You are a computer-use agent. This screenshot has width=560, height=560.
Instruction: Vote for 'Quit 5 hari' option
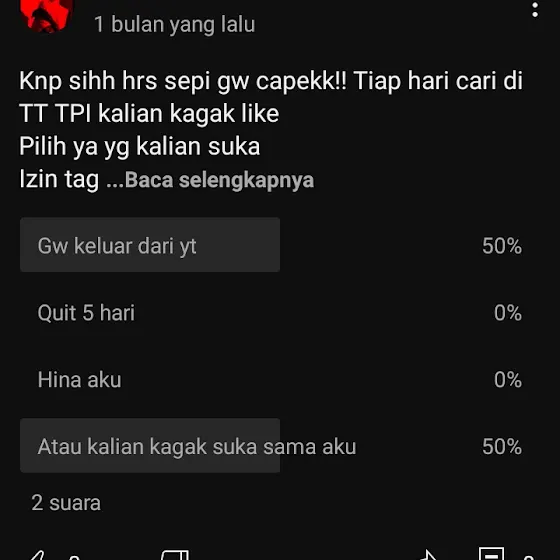(x=271, y=312)
